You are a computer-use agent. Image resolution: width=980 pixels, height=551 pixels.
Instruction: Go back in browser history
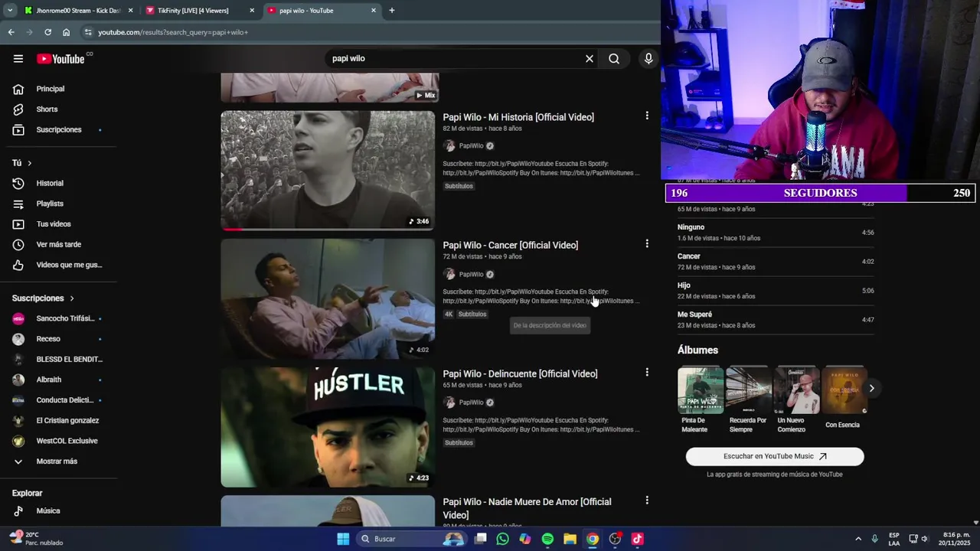point(11,32)
